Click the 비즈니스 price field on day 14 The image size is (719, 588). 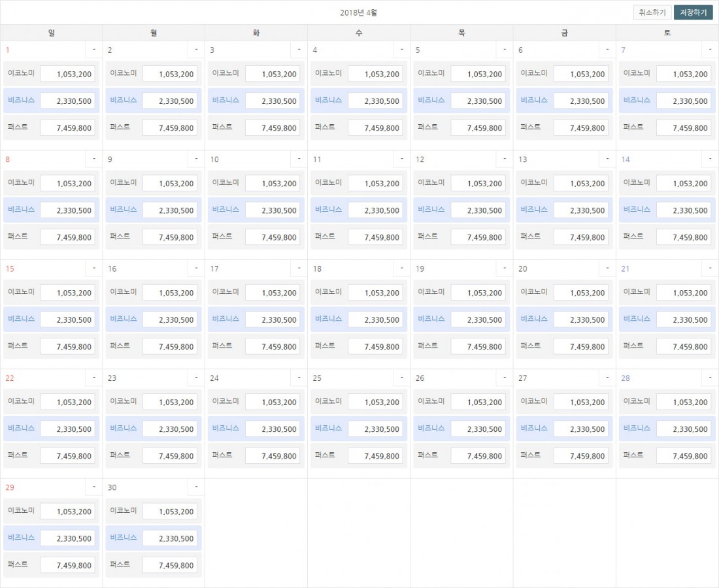684,210
